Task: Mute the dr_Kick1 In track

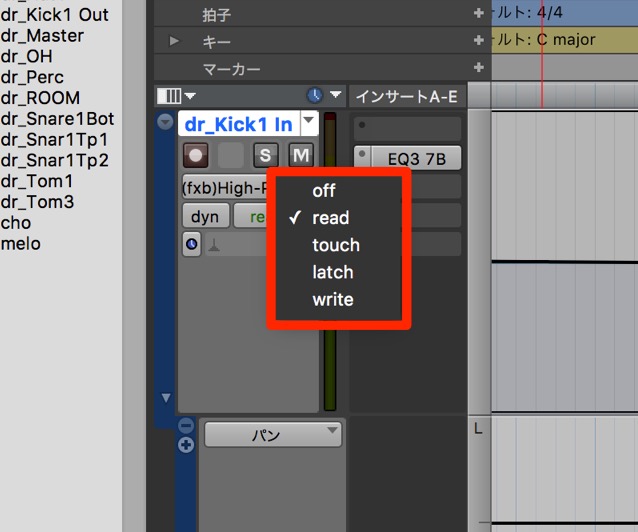Action: click(301, 155)
